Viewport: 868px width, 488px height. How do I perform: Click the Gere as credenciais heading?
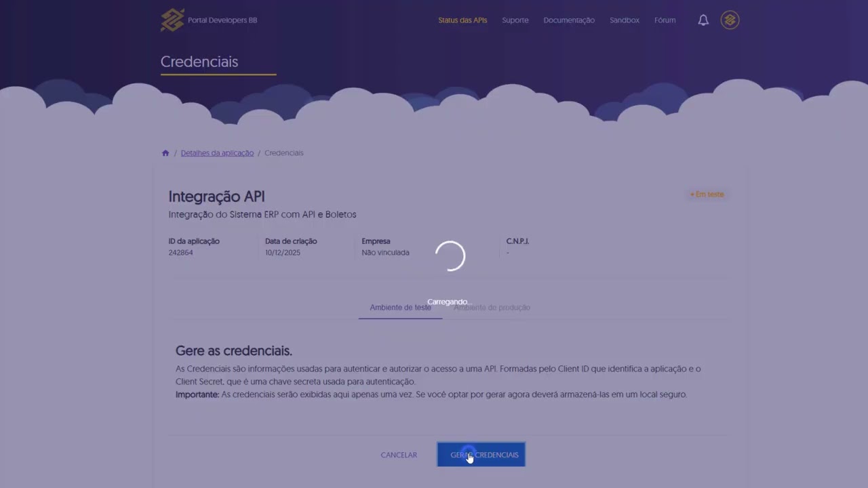234,351
